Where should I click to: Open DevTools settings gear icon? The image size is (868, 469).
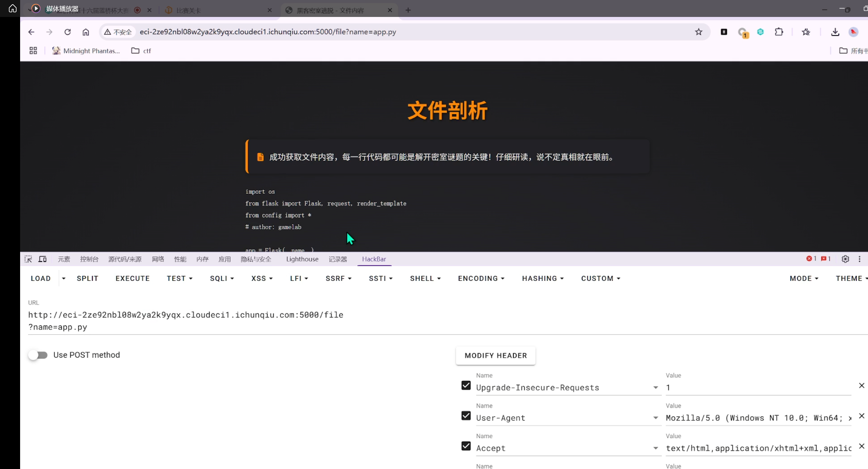pyautogui.click(x=845, y=259)
